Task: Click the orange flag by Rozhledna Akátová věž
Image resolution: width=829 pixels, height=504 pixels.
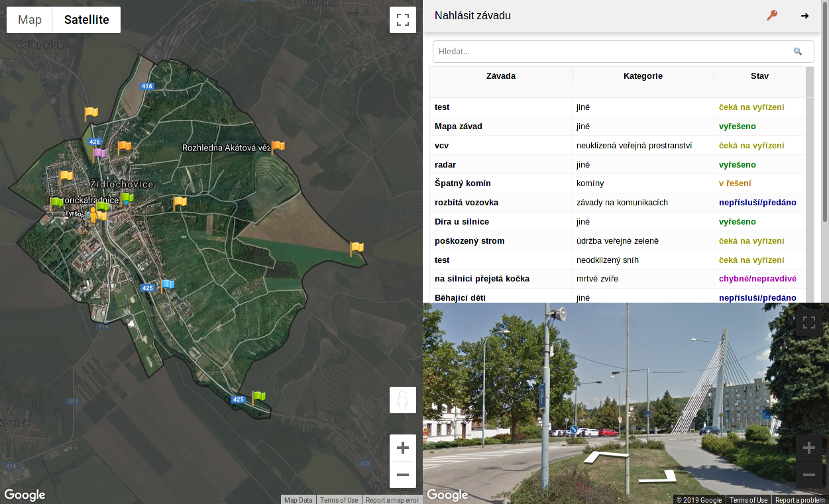Action: [278, 147]
